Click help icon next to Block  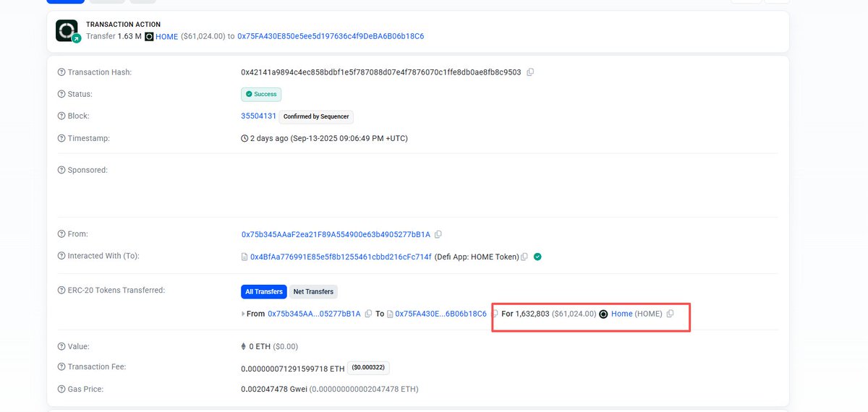point(61,116)
